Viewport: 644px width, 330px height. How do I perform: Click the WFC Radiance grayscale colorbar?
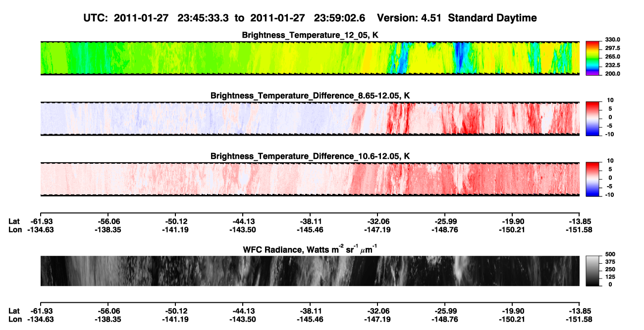pos(592,272)
